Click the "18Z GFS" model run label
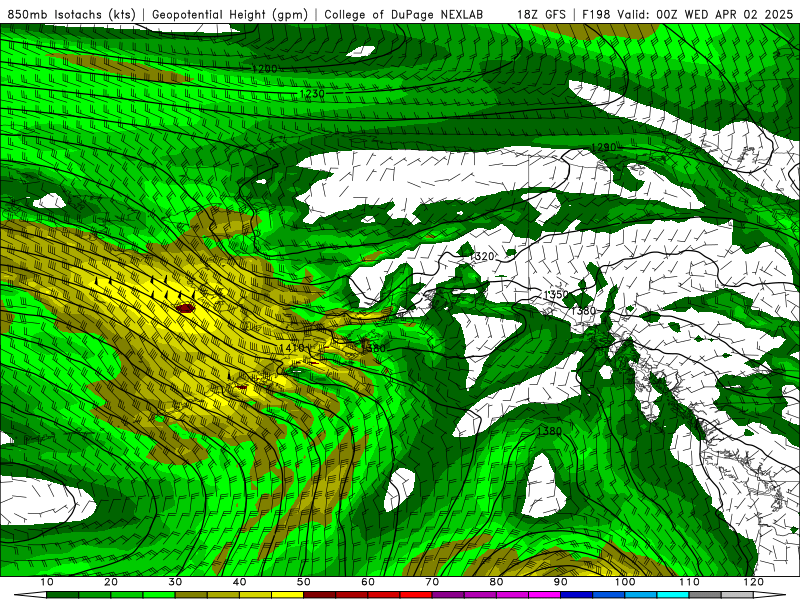 tap(541, 14)
